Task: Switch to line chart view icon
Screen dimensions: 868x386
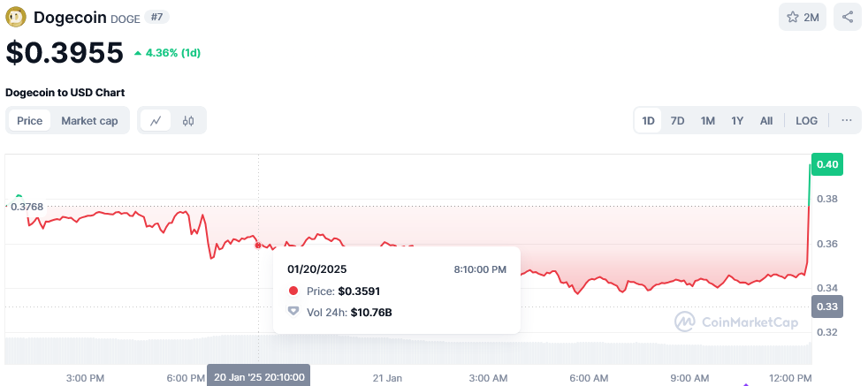Action: coord(156,120)
